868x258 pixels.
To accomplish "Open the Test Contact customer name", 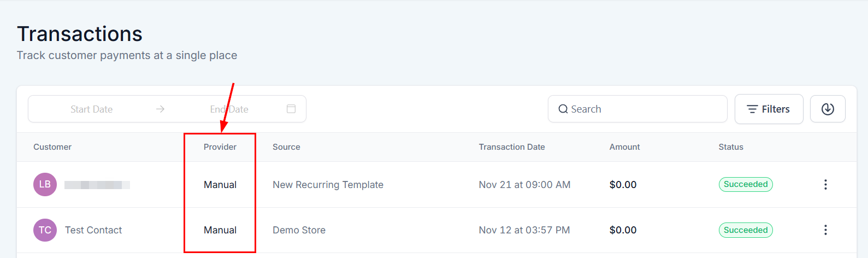I will click(x=93, y=230).
